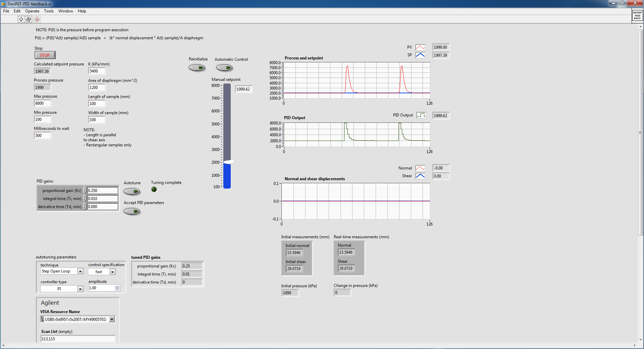Click the red STOP button

click(45, 55)
